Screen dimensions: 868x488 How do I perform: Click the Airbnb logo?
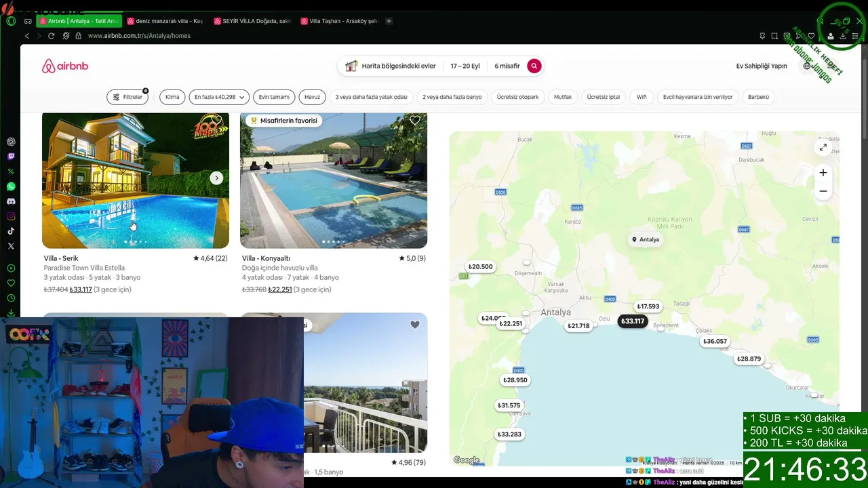click(65, 66)
